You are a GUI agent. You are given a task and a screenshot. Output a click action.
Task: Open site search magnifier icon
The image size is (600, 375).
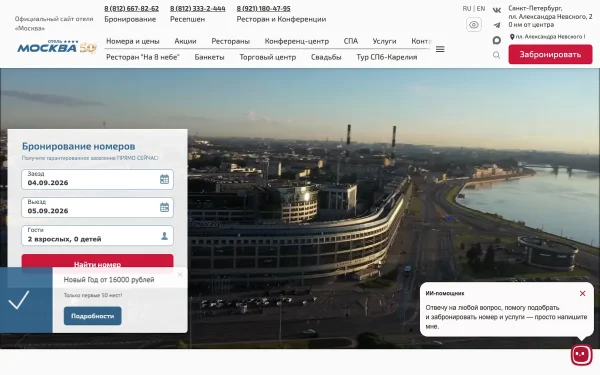(497, 55)
